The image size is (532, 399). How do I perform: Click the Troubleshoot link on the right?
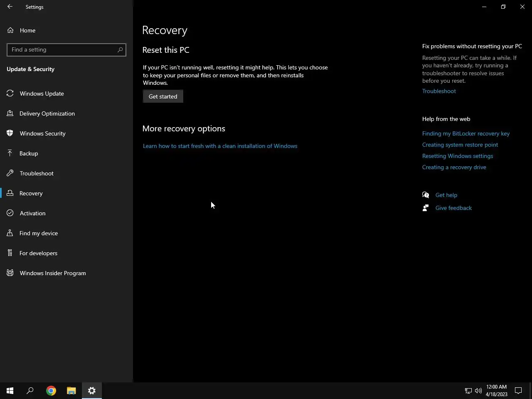(439, 91)
